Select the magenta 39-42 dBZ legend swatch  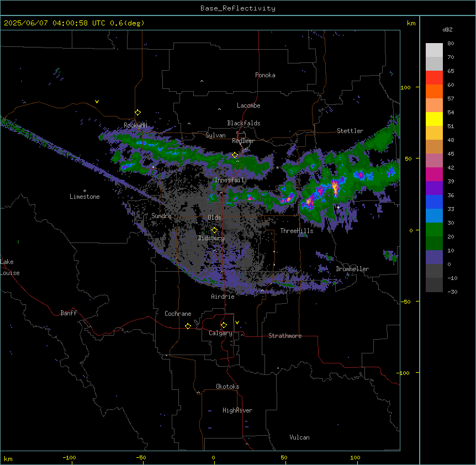434,174
